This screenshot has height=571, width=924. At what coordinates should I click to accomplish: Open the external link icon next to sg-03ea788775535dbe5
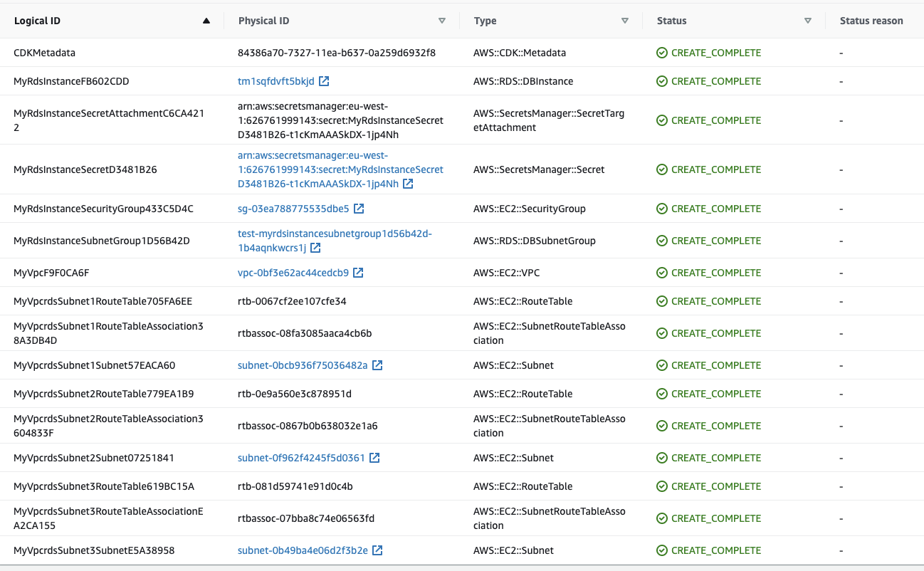tap(359, 208)
